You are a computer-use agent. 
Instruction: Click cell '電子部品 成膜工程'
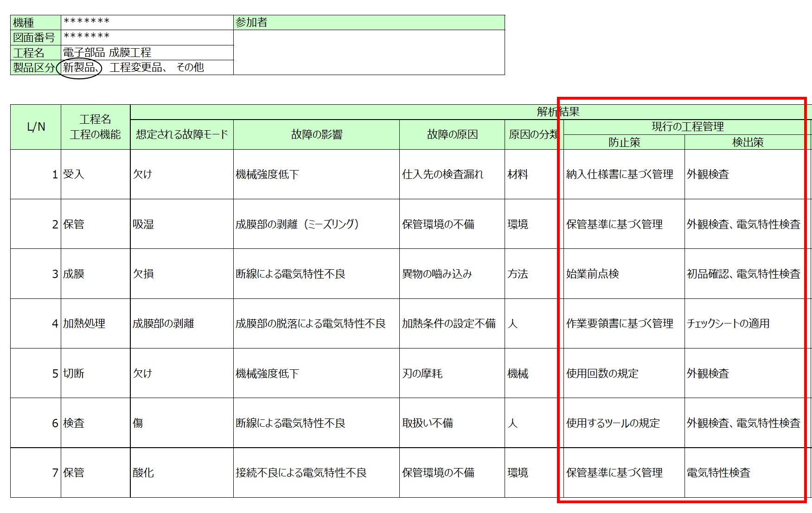pos(147,52)
